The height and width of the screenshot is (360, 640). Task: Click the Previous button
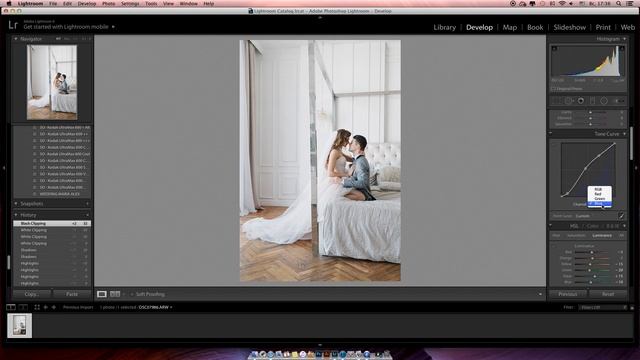[x=568, y=294]
